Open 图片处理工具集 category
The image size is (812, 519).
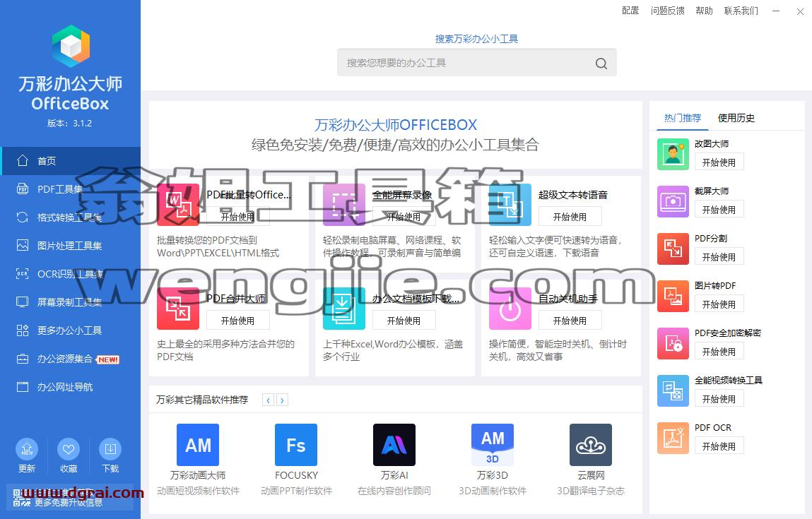tap(71, 246)
